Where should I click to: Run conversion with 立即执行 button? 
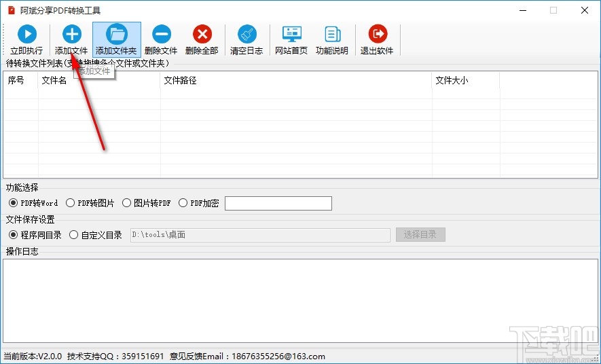point(26,40)
